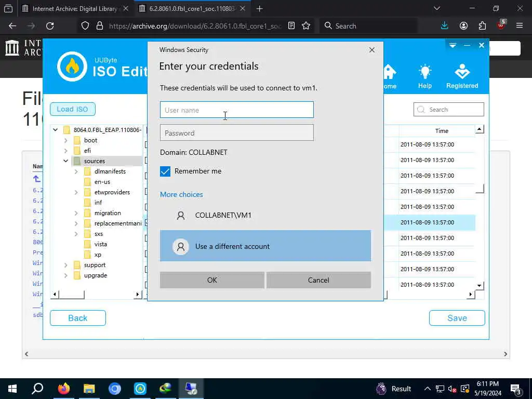Screen dimensions: 532x399
Task: Go back in Firefox
Action: tap(12, 26)
